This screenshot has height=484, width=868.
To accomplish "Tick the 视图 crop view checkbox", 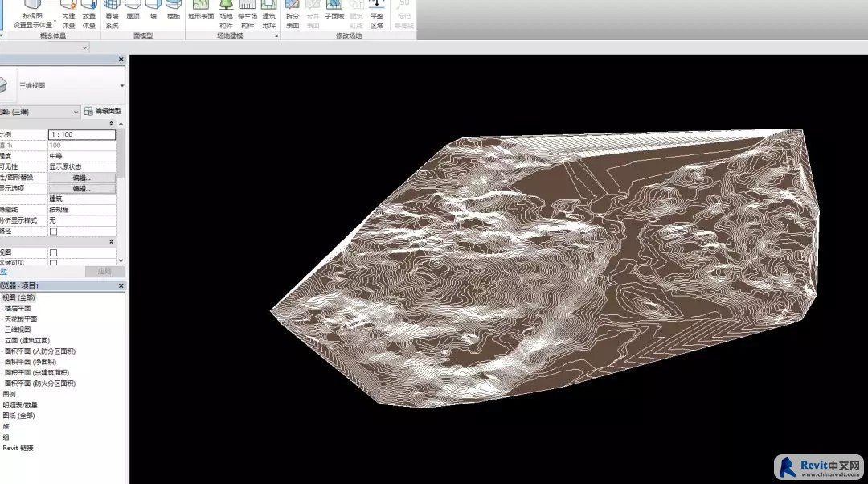I will click(54, 252).
